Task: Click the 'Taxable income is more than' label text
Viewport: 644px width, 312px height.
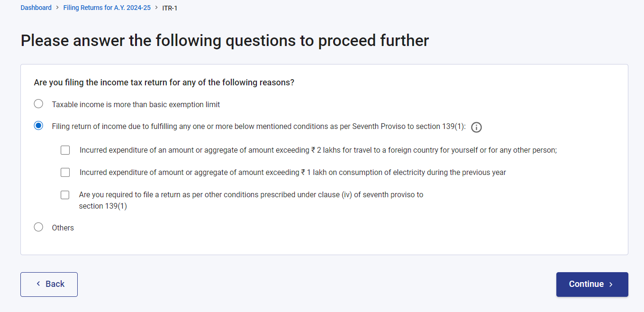Action: (136, 104)
